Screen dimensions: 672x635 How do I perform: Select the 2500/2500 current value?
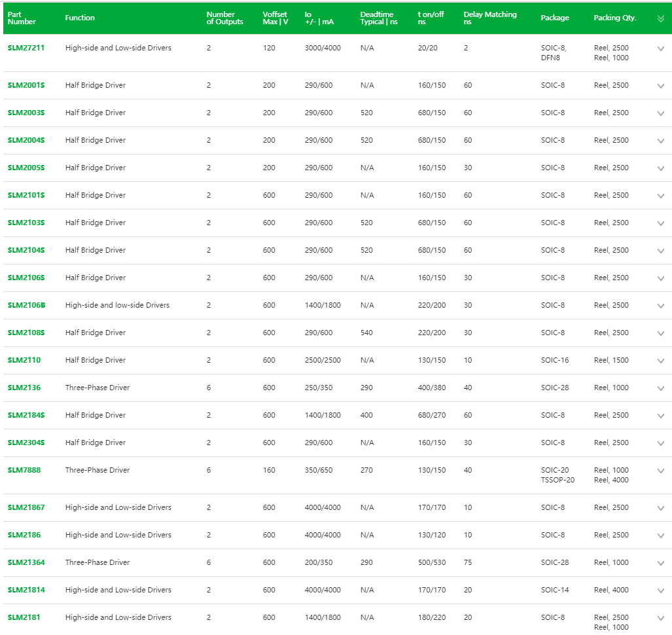click(x=323, y=360)
